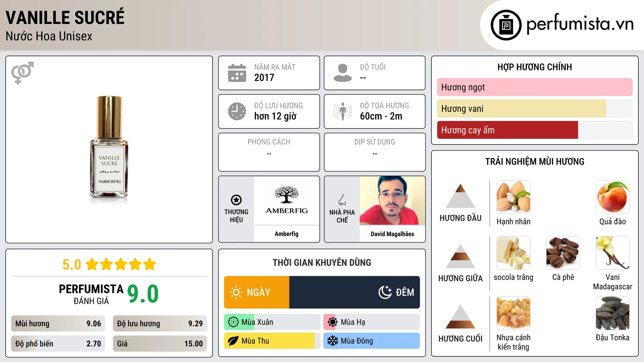Screen dimensions: 644x362
Task: Open the David Magalhães name link
Action: pyautogui.click(x=392, y=234)
